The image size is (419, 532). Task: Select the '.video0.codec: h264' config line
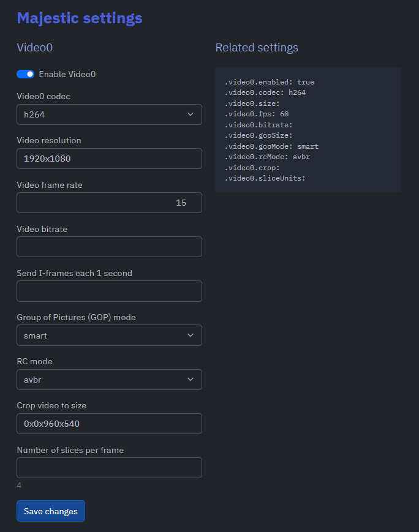(x=265, y=92)
